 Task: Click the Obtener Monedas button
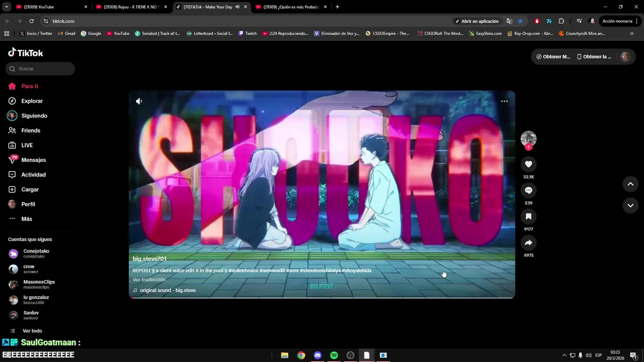[x=553, y=57]
